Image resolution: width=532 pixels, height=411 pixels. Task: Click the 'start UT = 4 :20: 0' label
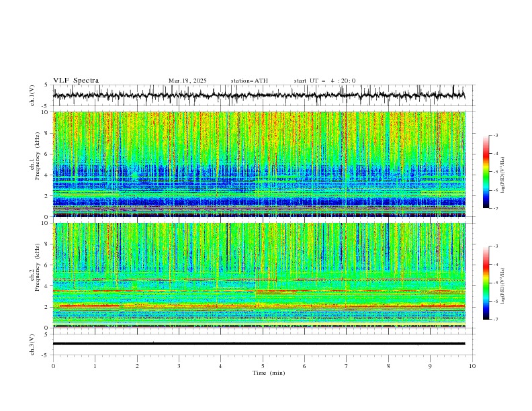tap(324, 81)
